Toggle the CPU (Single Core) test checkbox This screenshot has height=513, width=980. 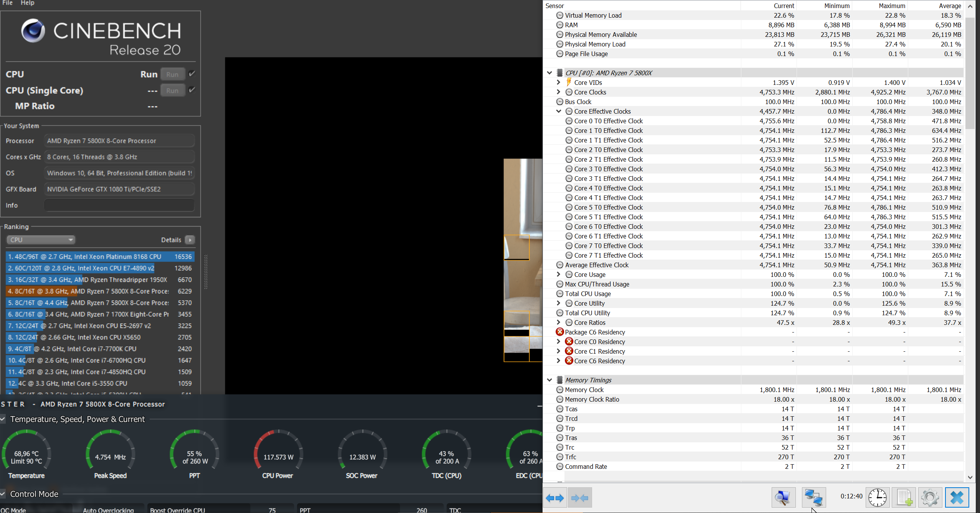pos(192,90)
